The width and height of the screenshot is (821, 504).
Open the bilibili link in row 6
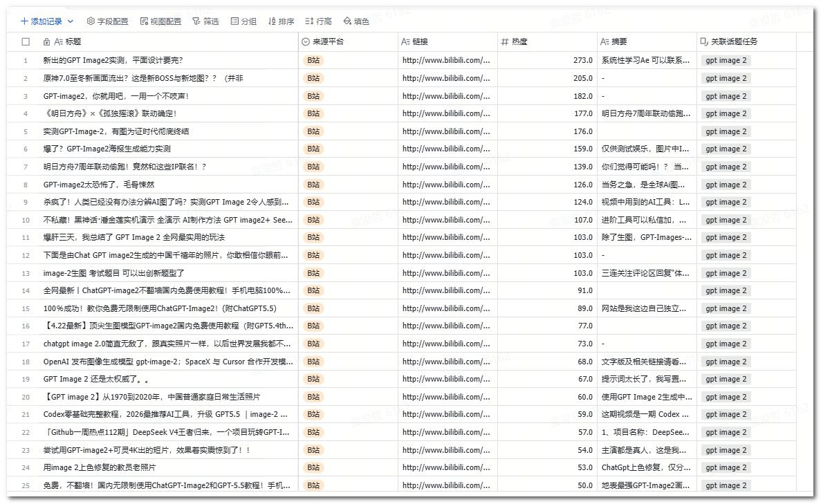[446, 149]
